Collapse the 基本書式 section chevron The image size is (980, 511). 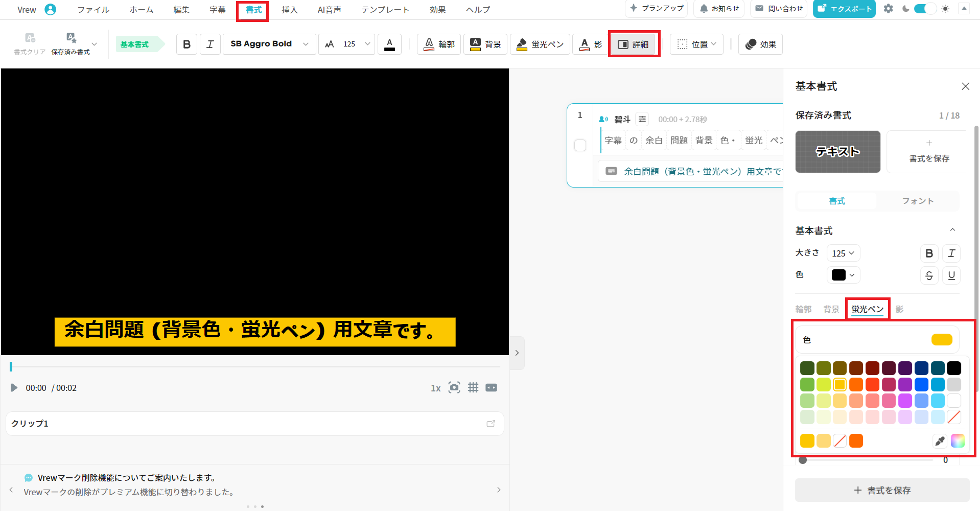[x=952, y=230]
